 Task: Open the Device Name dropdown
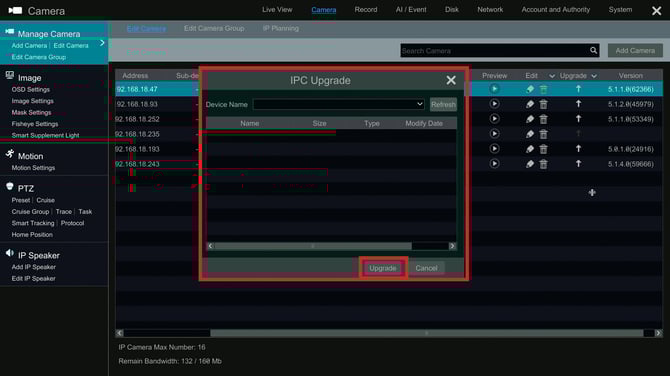point(338,104)
